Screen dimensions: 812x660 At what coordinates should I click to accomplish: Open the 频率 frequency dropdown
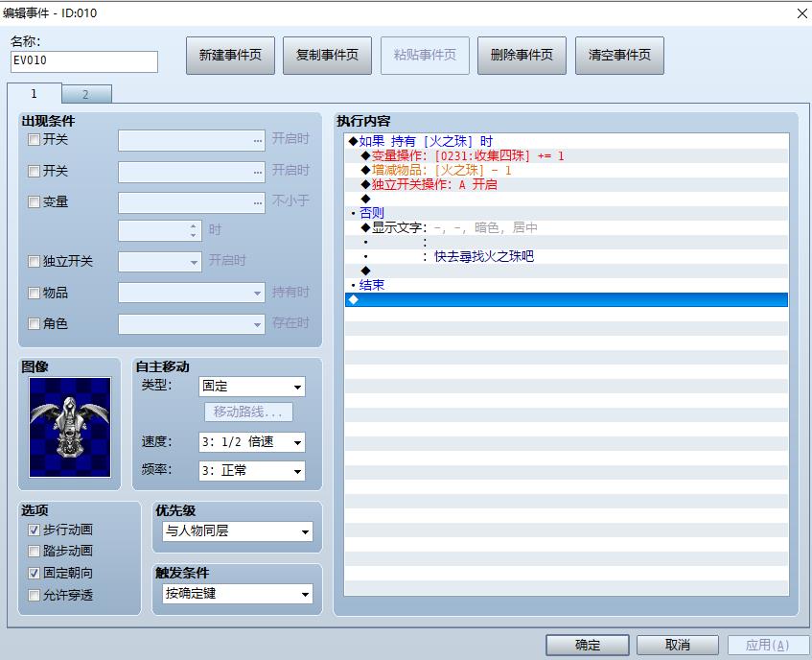(252, 471)
